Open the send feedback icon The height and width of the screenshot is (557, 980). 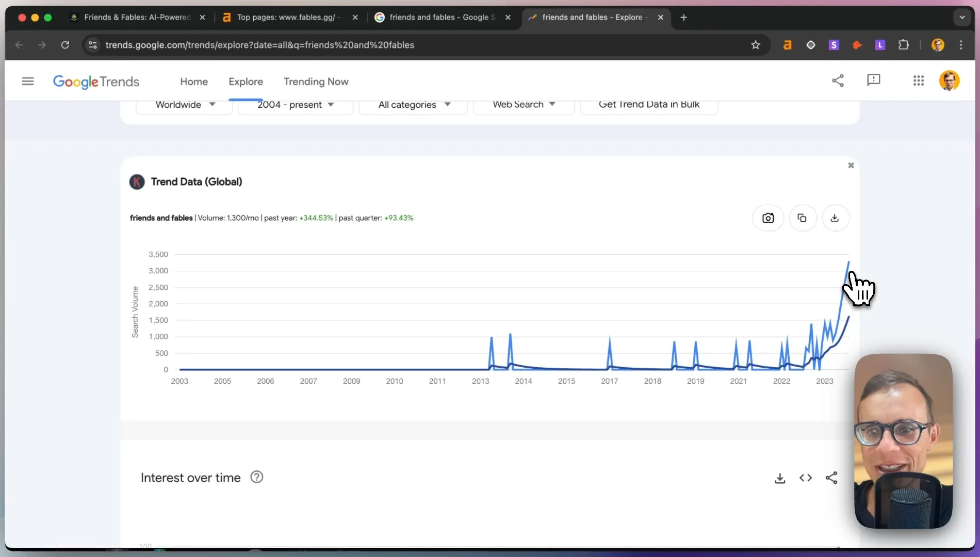coord(873,80)
